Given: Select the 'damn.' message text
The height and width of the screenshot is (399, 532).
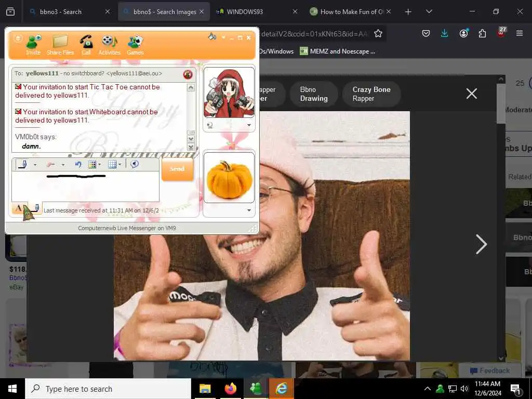Looking at the screenshot, I should point(31,146).
